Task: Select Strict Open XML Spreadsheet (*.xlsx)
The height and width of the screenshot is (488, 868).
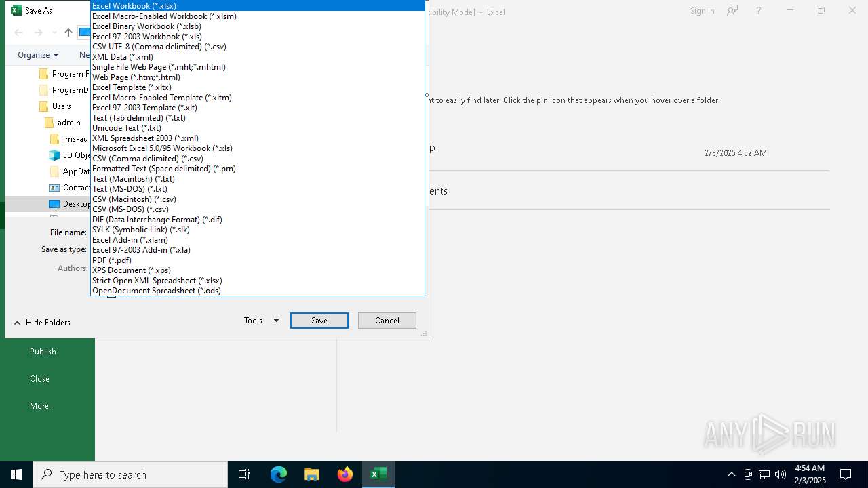Action: 258,281
